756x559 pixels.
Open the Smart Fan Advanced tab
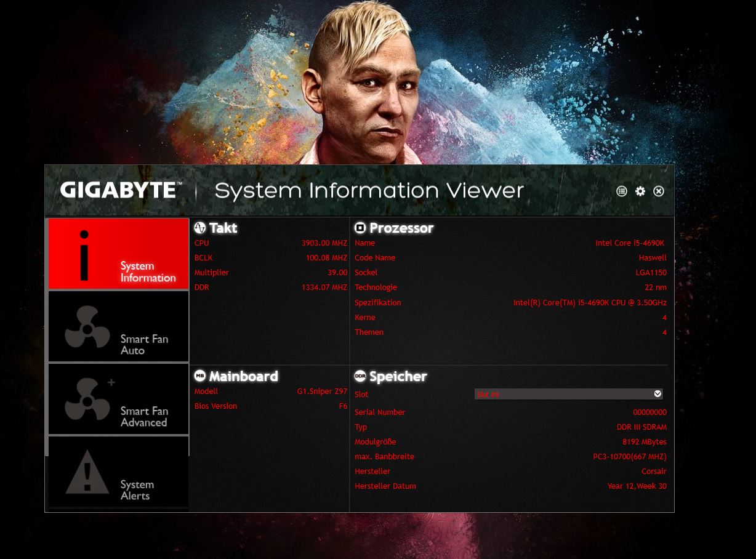click(x=118, y=399)
